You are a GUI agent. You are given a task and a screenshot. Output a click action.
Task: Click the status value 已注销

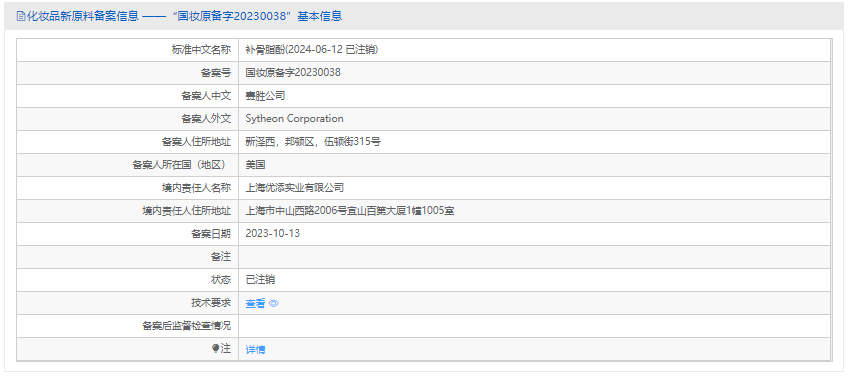tap(260, 279)
